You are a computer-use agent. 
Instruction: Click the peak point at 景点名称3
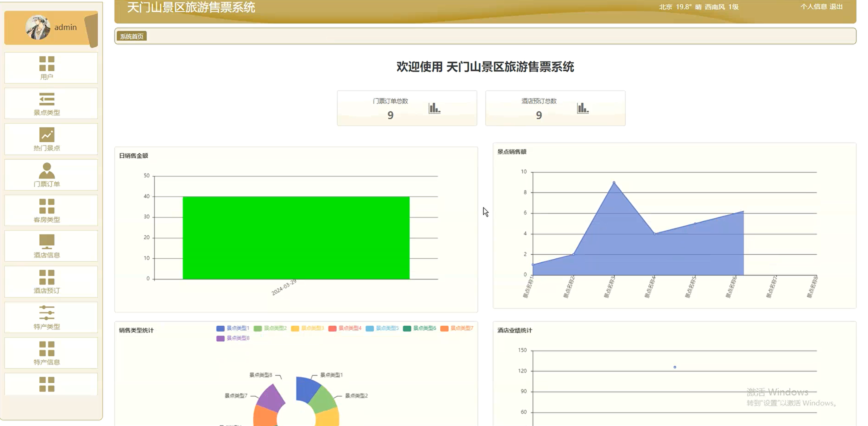(614, 182)
